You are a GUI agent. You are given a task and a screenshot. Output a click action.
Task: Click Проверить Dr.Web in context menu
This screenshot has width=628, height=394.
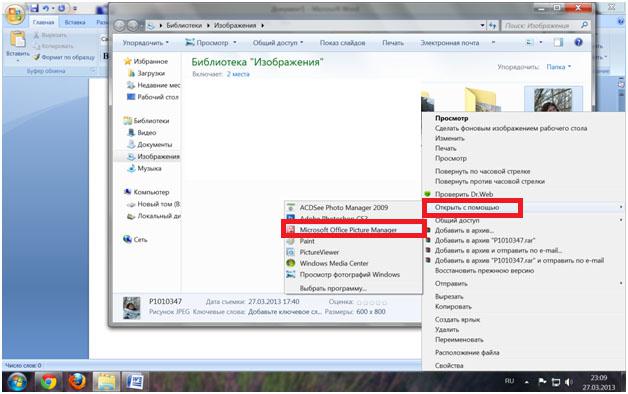(464, 194)
